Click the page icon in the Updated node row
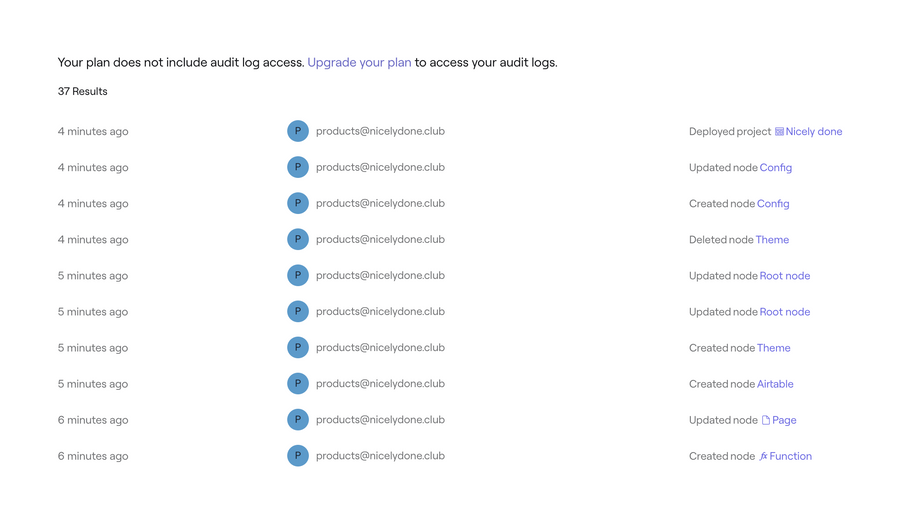This screenshot has height=524, width=900. (766, 420)
